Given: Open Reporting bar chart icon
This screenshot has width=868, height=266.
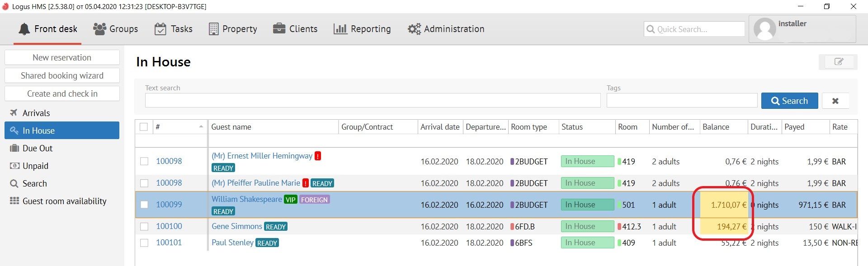Looking at the screenshot, I should click(340, 29).
